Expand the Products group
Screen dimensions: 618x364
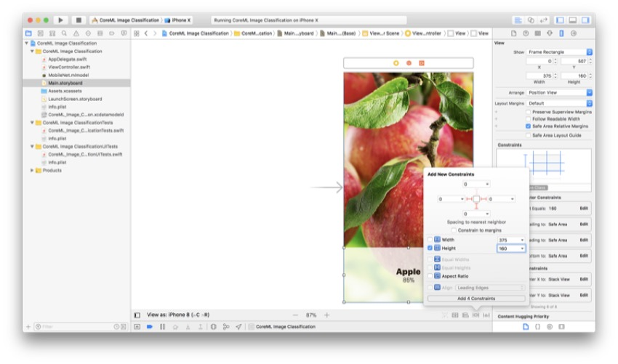(32, 170)
